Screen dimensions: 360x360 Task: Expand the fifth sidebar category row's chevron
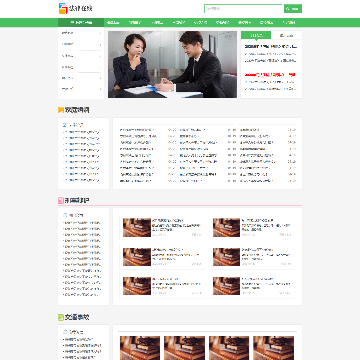click(x=100, y=78)
